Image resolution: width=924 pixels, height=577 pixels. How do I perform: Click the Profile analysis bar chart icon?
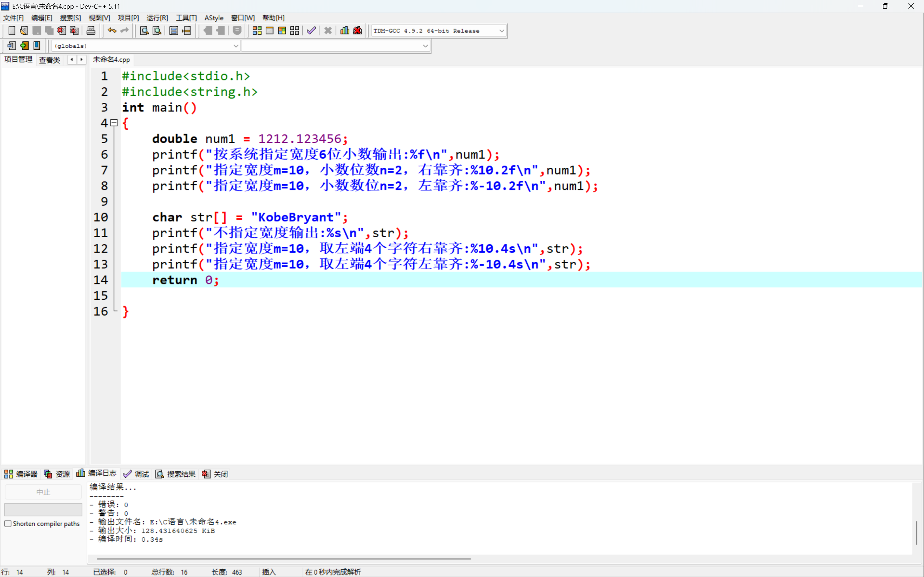(345, 31)
